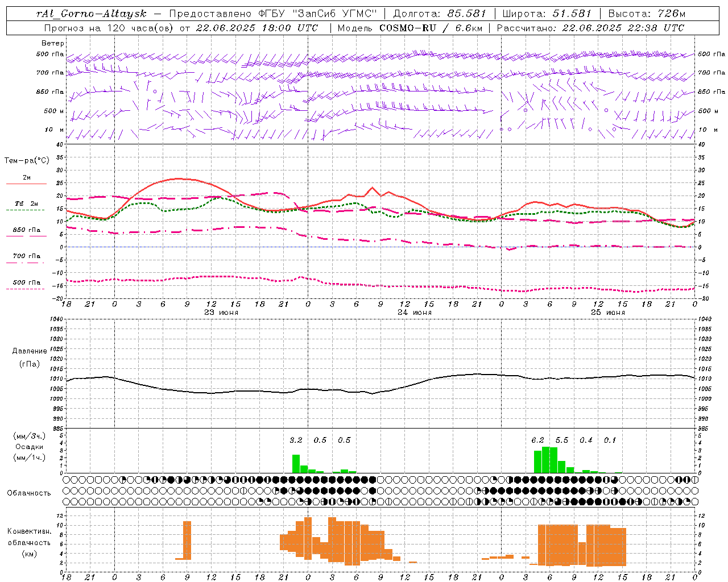Select the forecast start time 22.06.2025 18:00 UTC

click(257, 28)
